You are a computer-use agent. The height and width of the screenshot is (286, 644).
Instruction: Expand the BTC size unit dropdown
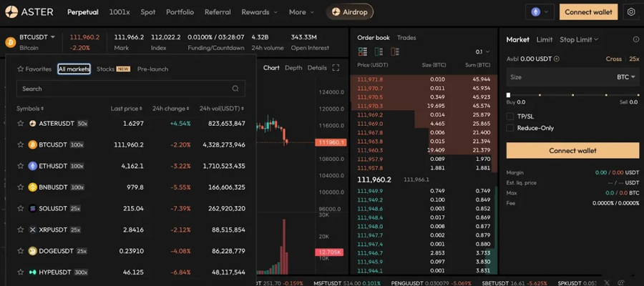point(626,77)
